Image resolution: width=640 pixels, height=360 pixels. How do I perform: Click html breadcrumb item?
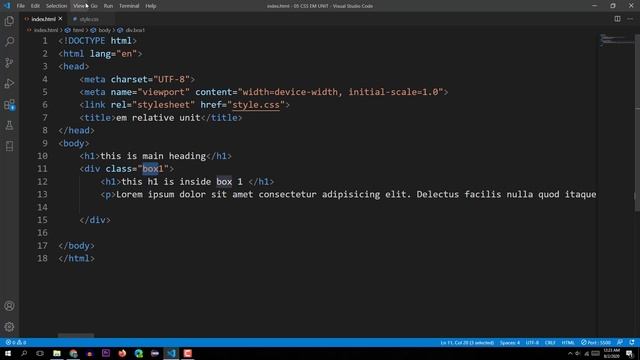[78, 30]
